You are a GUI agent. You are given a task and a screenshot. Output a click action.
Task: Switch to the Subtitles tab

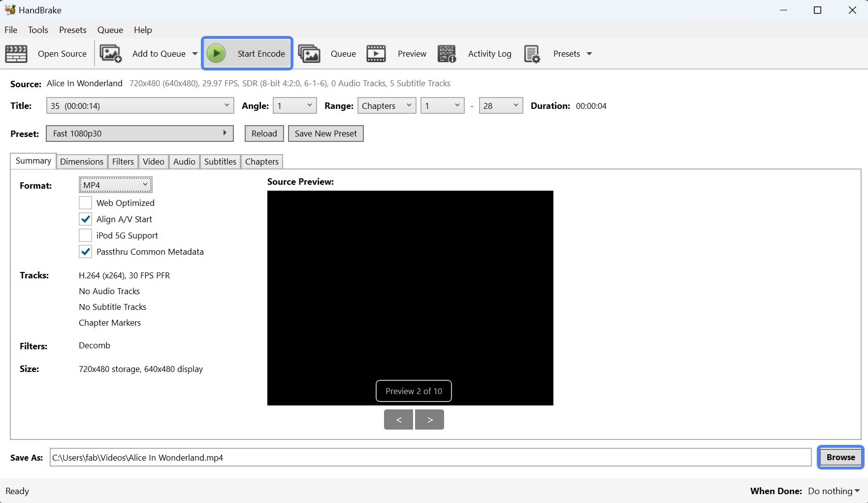coord(220,161)
